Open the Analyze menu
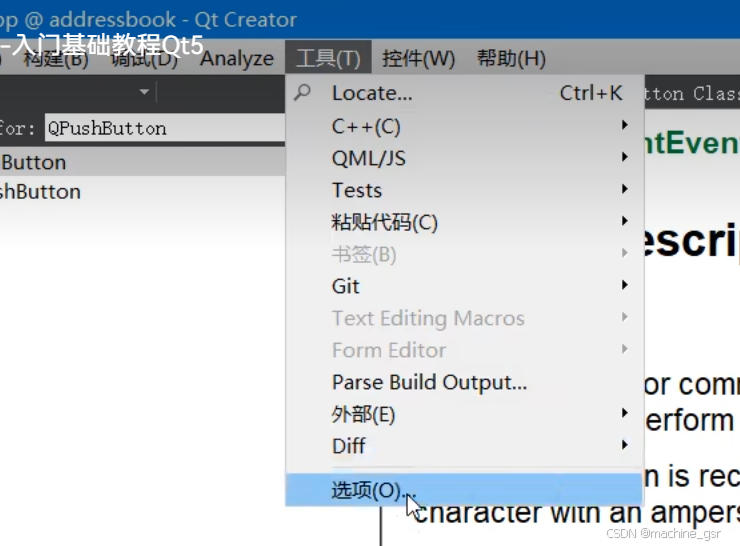The height and width of the screenshot is (546, 740). (237, 59)
